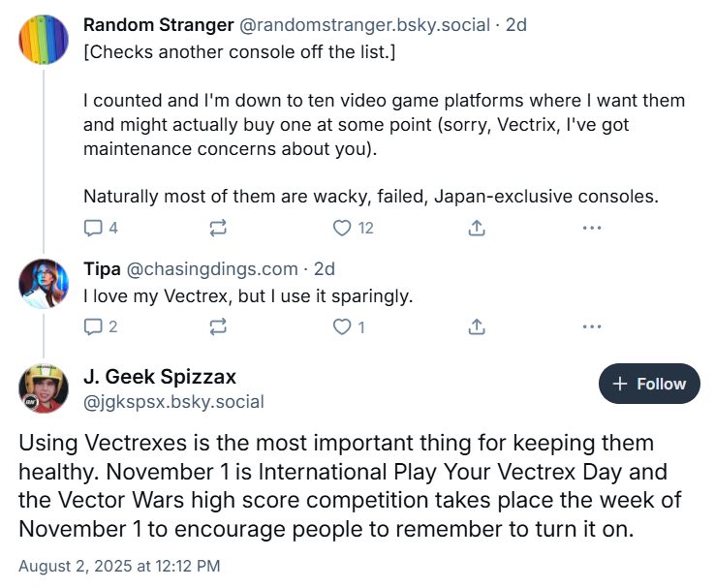Repost Random Stranger's console post

(218, 229)
